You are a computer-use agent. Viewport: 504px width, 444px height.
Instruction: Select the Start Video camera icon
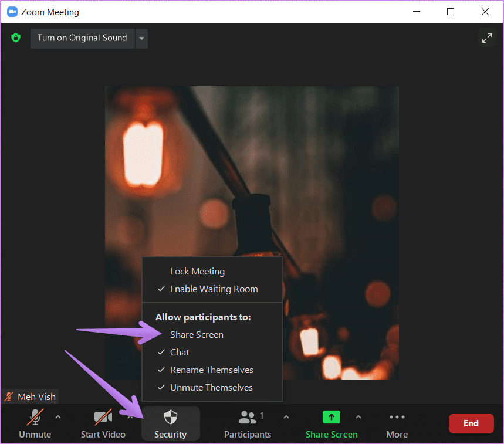pyautogui.click(x=103, y=418)
